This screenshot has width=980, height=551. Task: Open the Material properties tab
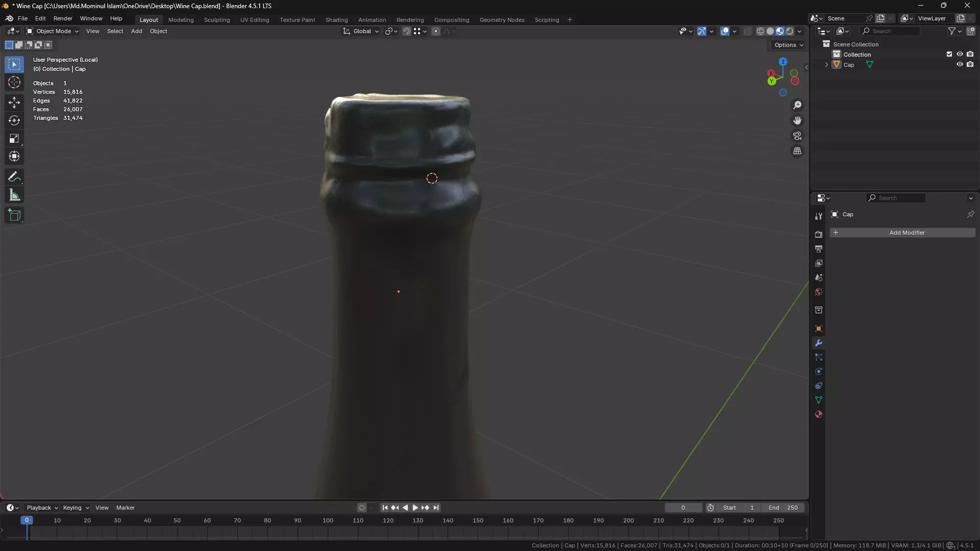(x=819, y=414)
